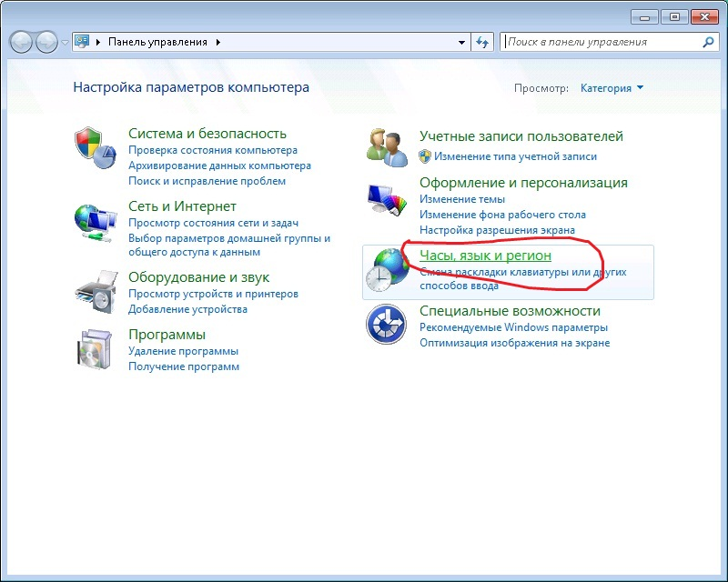
Task: Open User Accounts people icon
Action: [x=388, y=147]
